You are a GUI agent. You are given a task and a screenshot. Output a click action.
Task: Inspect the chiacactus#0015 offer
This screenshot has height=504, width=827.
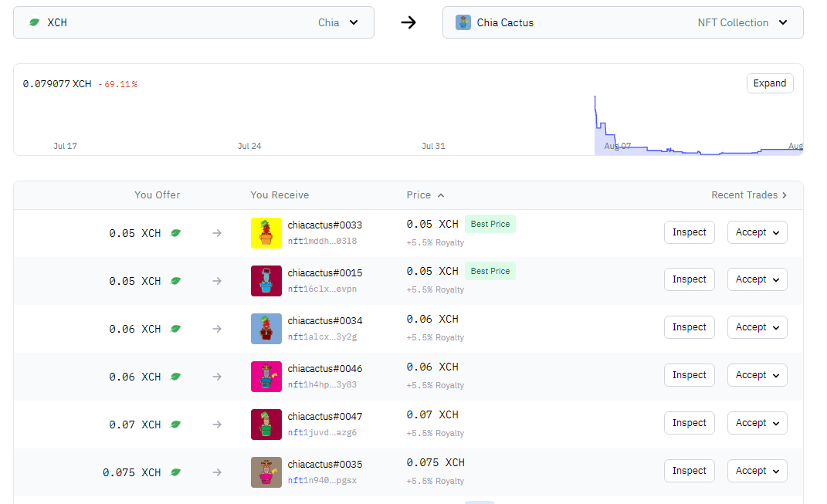point(690,279)
